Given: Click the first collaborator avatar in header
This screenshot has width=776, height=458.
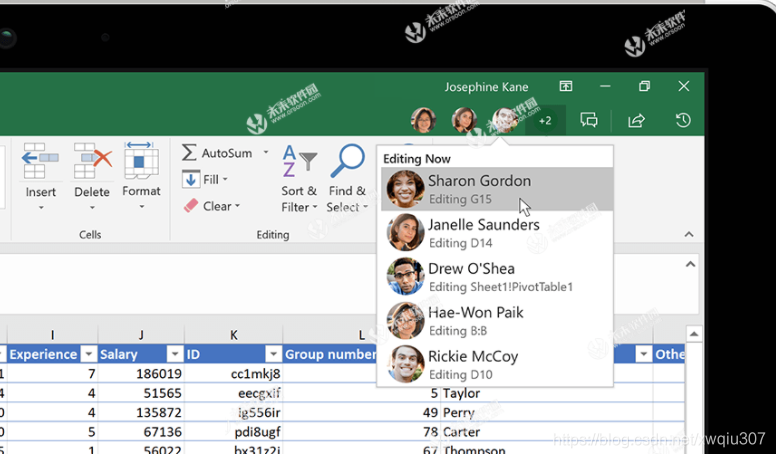Looking at the screenshot, I should (x=424, y=120).
